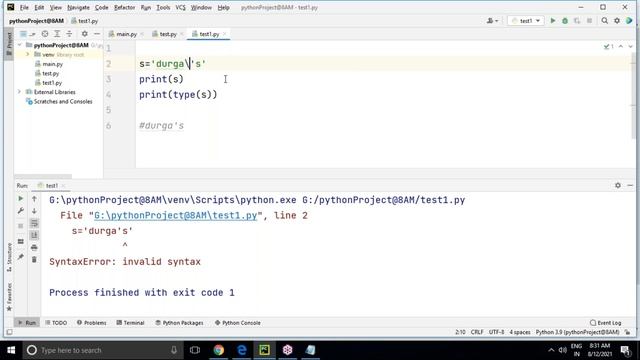Collapse the pythonProject@8AM root folder

[20, 45]
